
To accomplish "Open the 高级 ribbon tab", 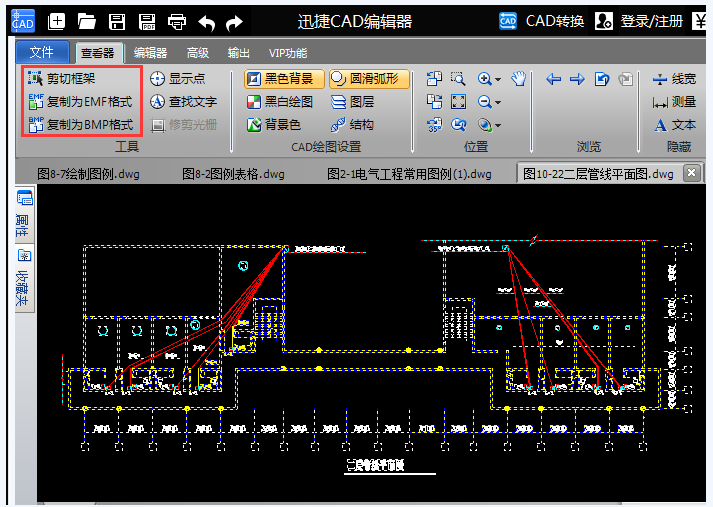I will pyautogui.click(x=198, y=53).
